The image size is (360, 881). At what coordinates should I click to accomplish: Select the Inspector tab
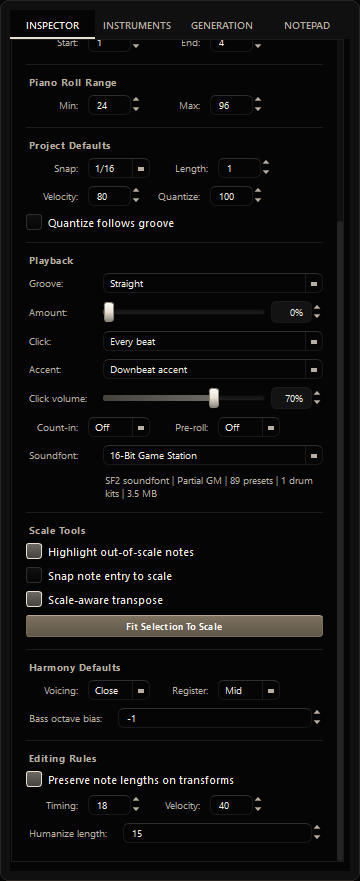point(52,25)
